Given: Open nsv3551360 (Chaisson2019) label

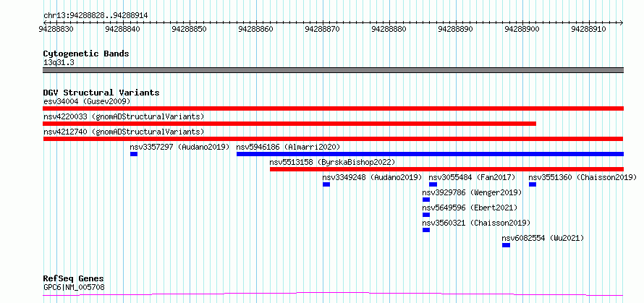Looking at the screenshot, I should click(582, 177).
